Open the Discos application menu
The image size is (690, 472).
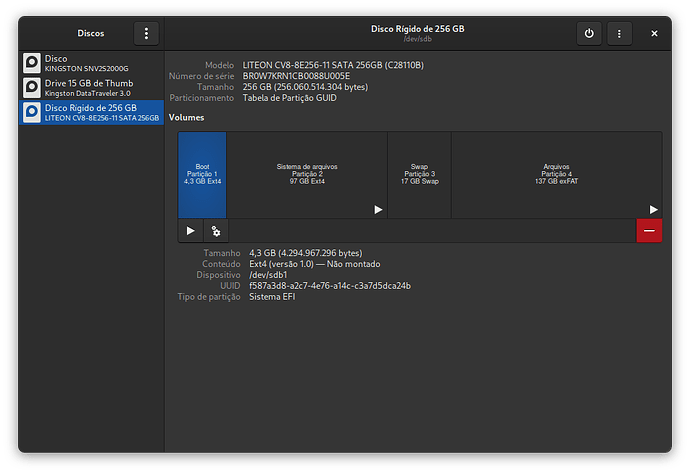pos(146,34)
